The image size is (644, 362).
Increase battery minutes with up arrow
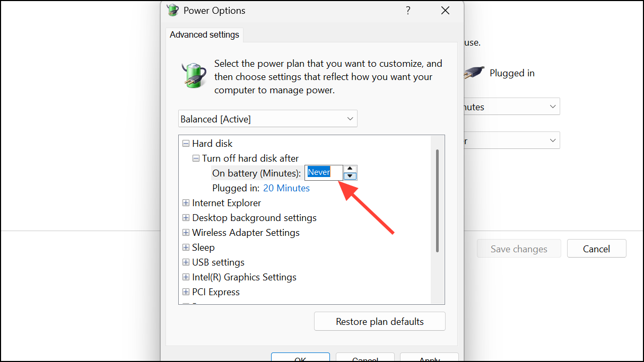pos(350,169)
